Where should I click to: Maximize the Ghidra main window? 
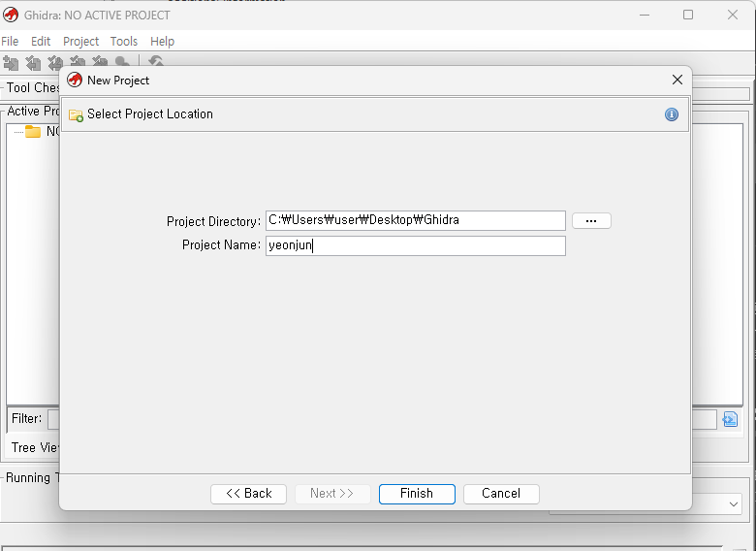click(688, 15)
